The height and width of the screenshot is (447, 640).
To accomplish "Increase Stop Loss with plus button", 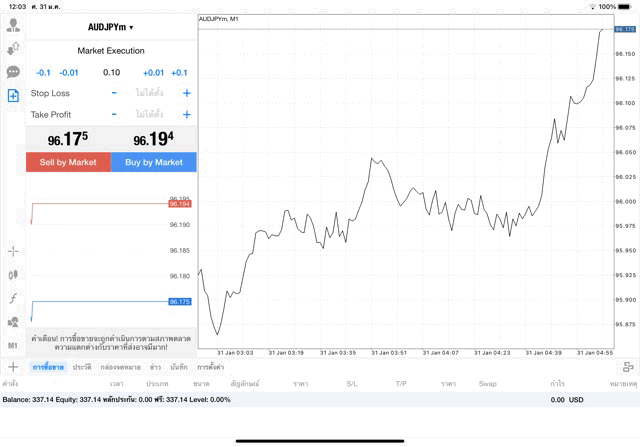I will (x=187, y=93).
